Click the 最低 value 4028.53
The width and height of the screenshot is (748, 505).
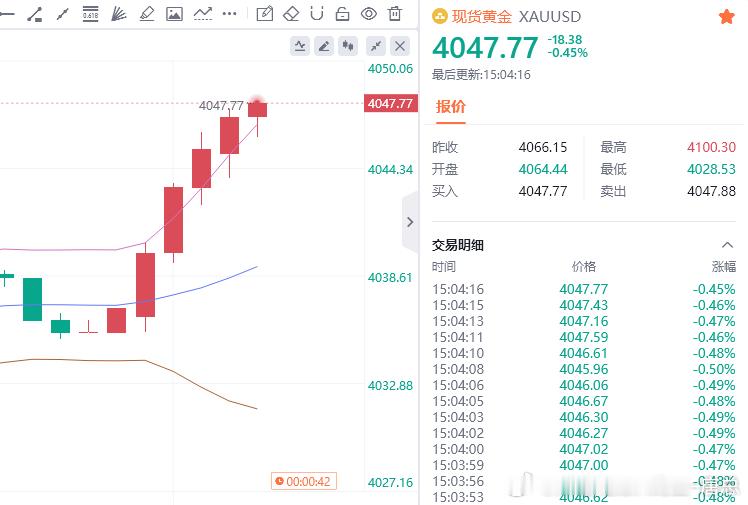[711, 169]
